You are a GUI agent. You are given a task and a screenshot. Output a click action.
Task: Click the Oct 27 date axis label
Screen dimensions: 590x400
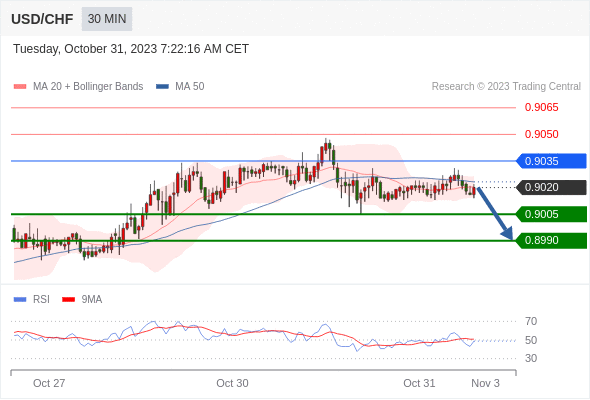tap(49, 383)
